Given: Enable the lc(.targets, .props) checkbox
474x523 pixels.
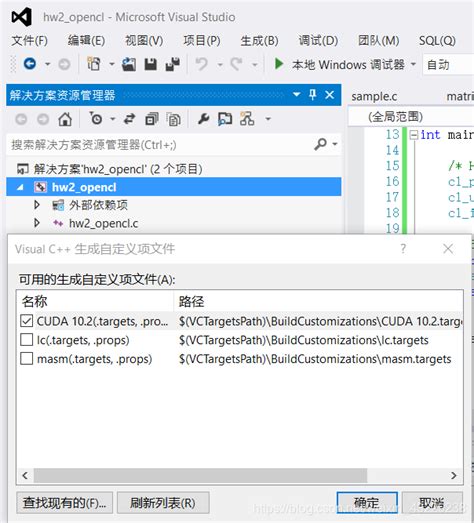Looking at the screenshot, I should tap(26, 340).
